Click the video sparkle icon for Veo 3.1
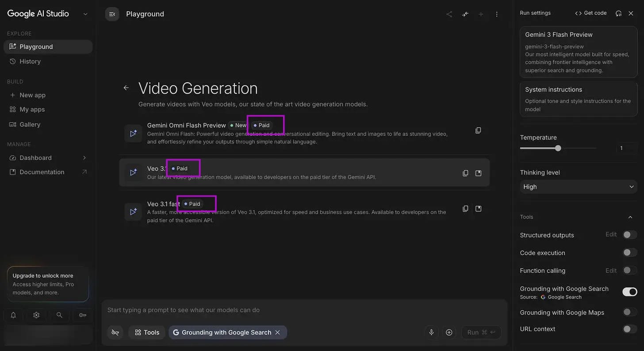This screenshot has height=351, width=644. (x=133, y=172)
